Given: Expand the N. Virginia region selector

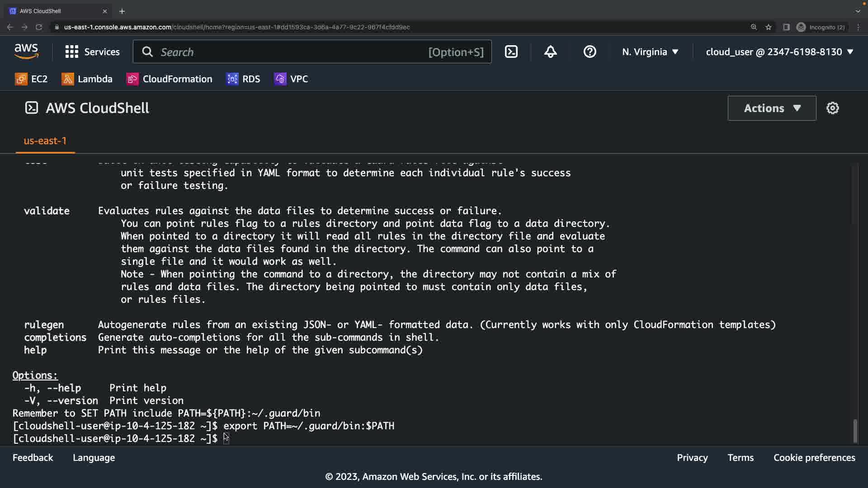Looking at the screenshot, I should coord(650,52).
